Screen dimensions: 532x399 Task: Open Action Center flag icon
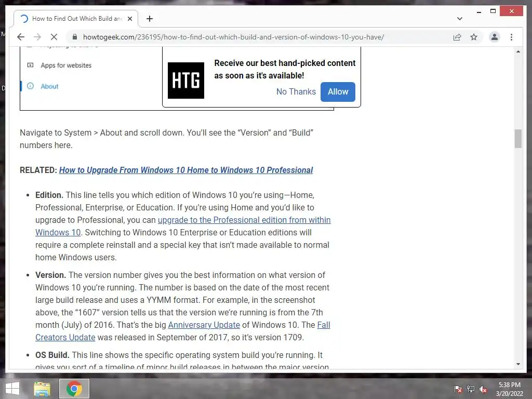pos(458,389)
